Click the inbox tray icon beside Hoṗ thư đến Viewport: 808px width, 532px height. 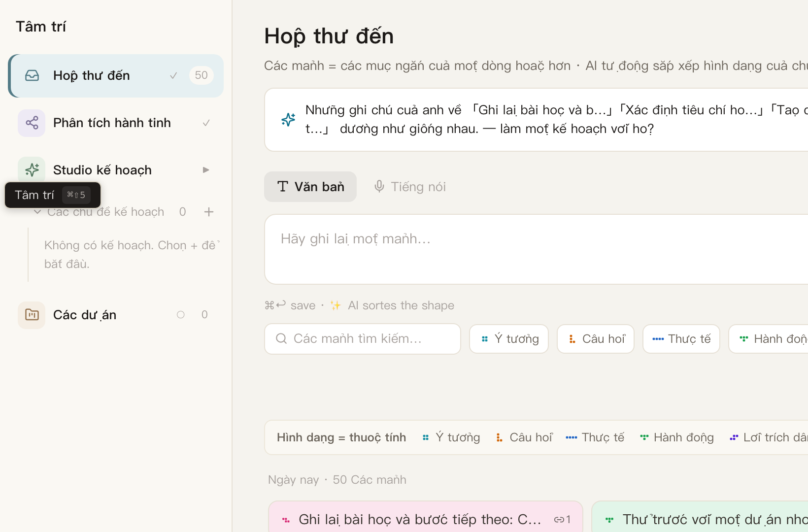click(32, 75)
